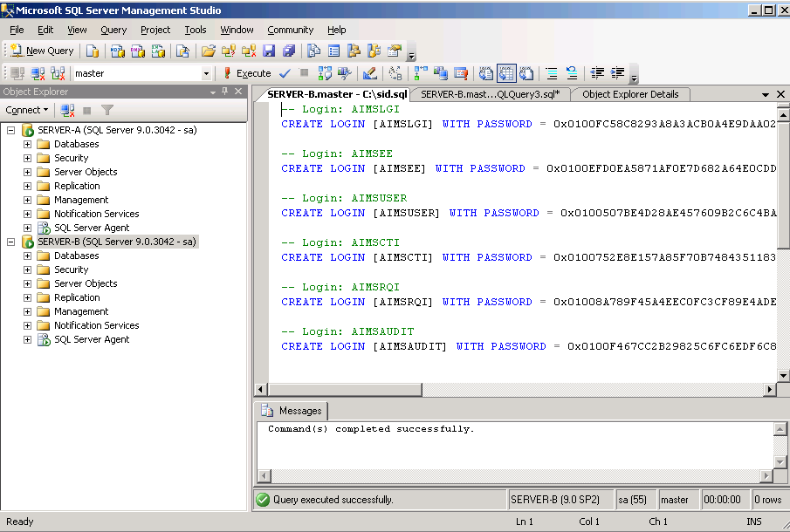Click the New Query toolbar button

pyautogui.click(x=41, y=51)
